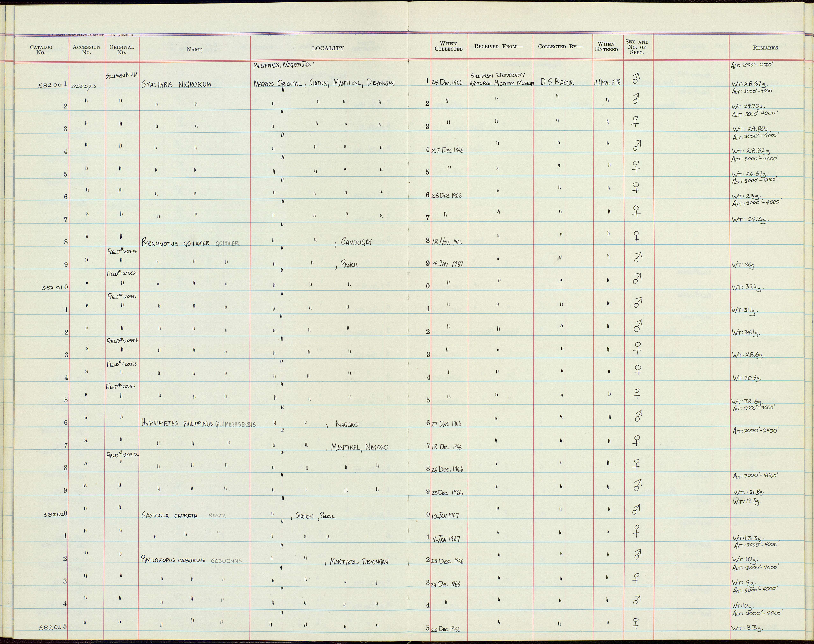Click remark 'WT: 34.1g.'
The height and width of the screenshot is (644, 814).
(x=746, y=333)
